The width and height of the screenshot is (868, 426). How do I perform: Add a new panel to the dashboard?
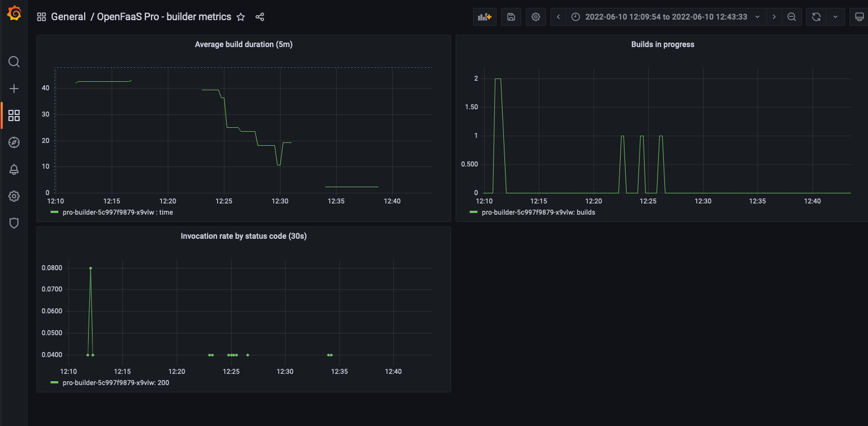click(x=484, y=16)
